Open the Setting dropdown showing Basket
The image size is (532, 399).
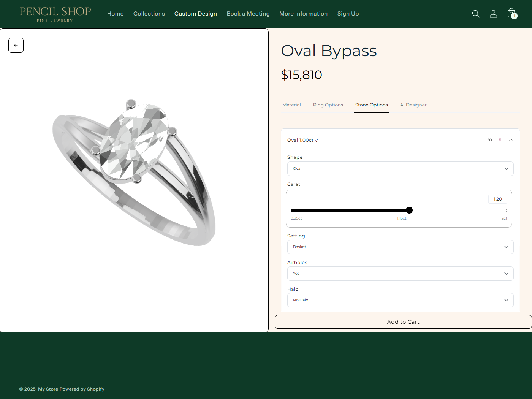click(400, 247)
